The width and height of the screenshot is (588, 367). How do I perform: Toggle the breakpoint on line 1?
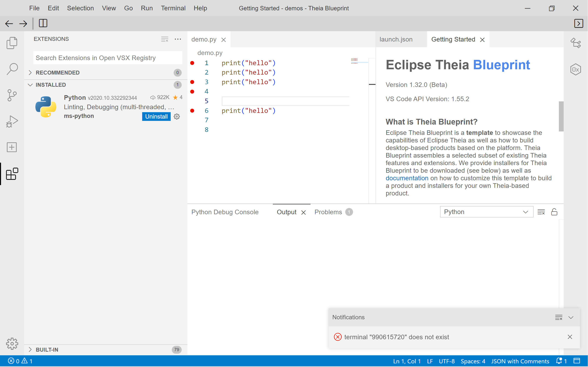(192, 63)
